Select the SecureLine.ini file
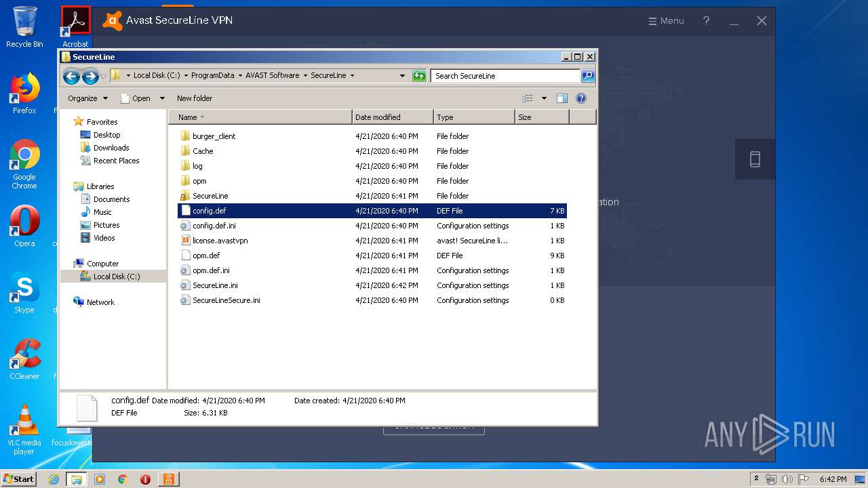This screenshot has width=868, height=488. pyautogui.click(x=215, y=285)
